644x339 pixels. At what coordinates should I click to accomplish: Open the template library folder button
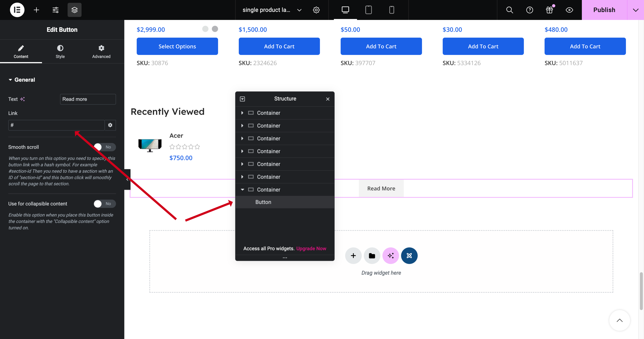click(x=372, y=256)
